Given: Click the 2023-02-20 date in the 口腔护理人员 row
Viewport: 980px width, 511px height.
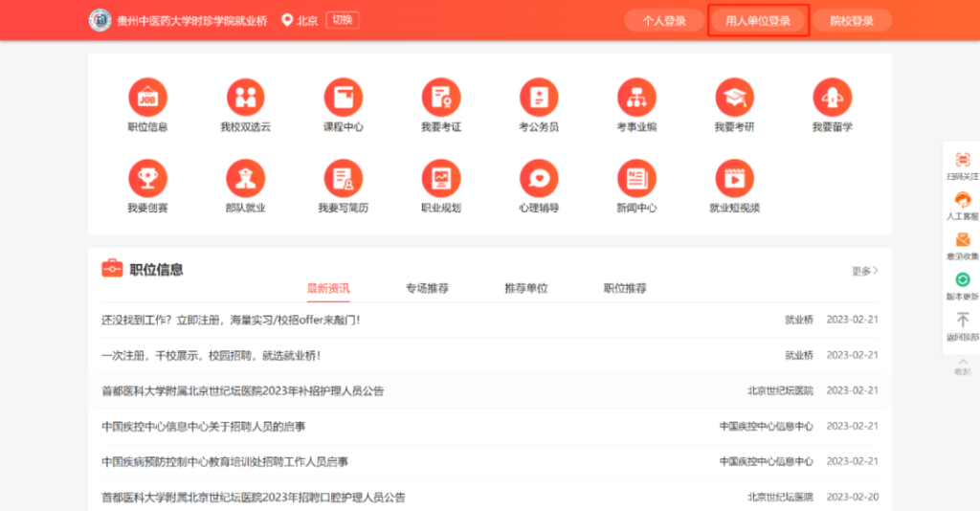Looking at the screenshot, I should click(853, 498).
